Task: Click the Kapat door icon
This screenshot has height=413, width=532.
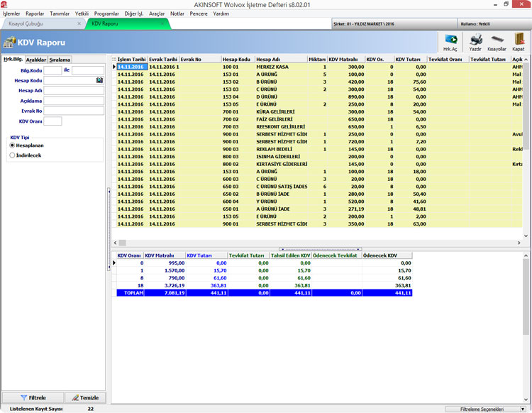Action: point(519,42)
